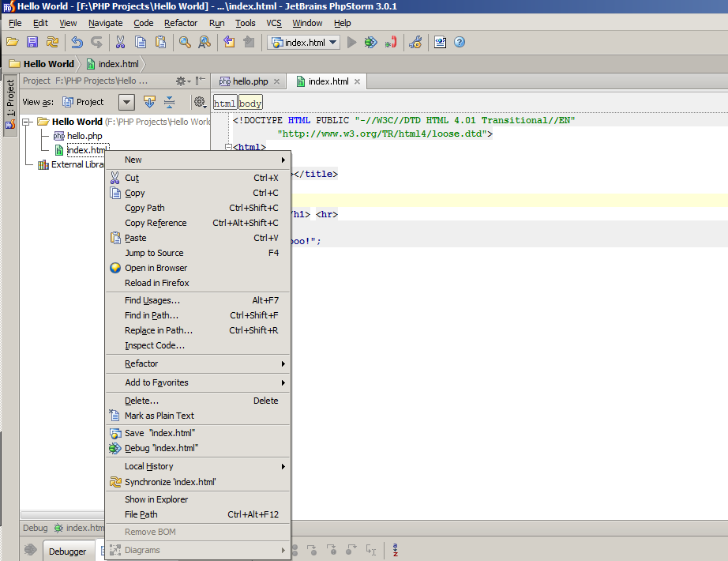The height and width of the screenshot is (561, 728).
Task: Click the Paste clipboard icon on the toolbar
Action: [159, 42]
